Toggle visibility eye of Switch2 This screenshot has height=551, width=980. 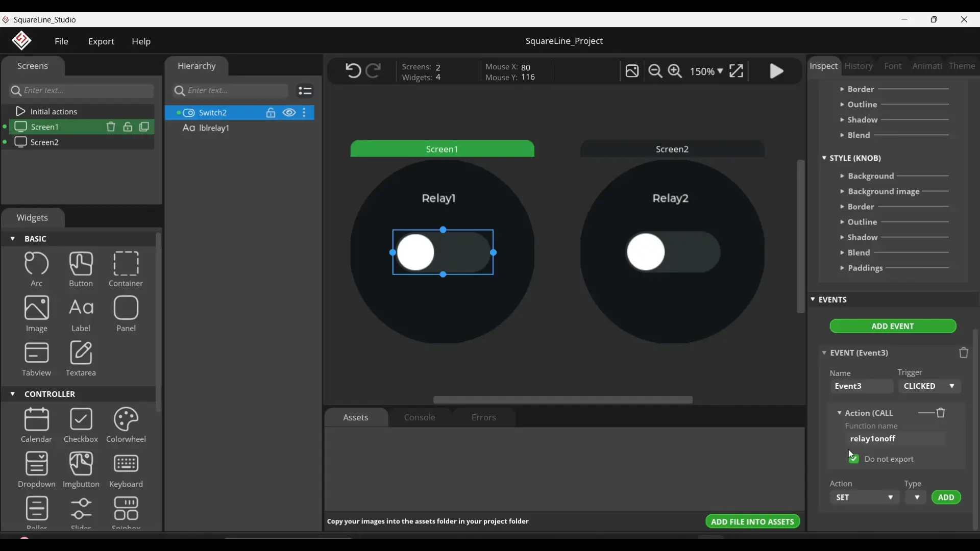(289, 113)
